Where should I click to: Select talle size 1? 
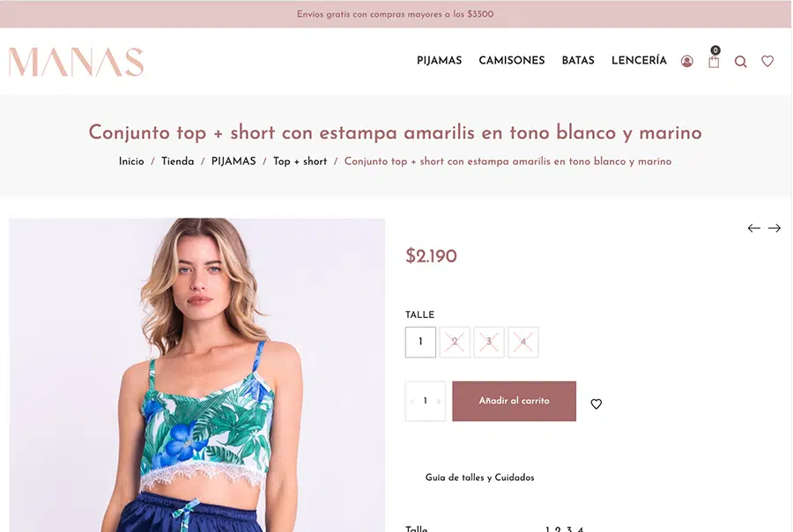[420, 342]
